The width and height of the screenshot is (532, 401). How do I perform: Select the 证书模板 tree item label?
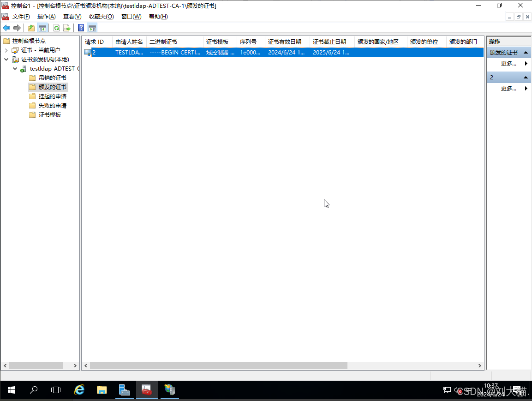49,114
